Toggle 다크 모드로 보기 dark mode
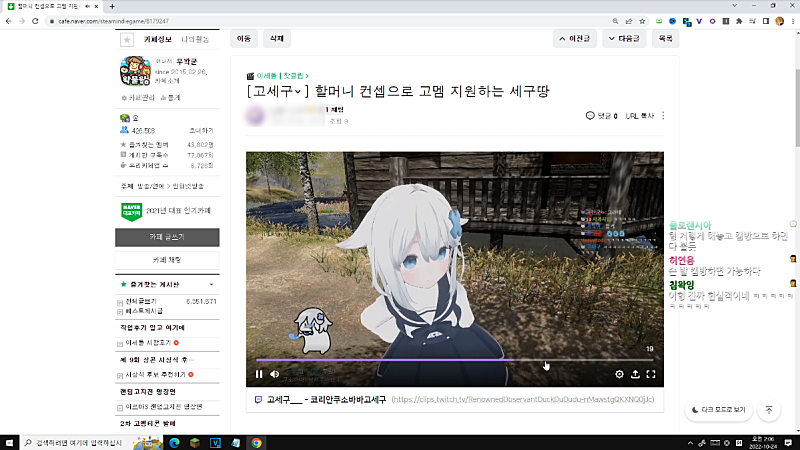Viewport: 800px width, 450px height. click(718, 410)
